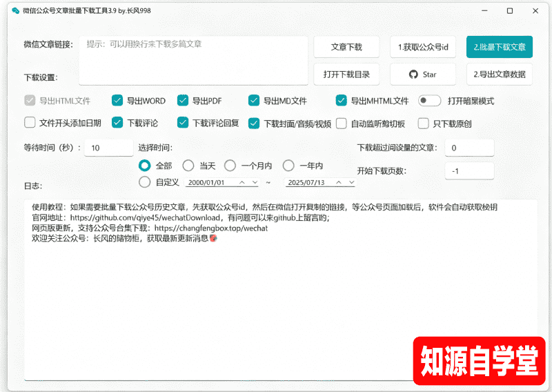This screenshot has width=552, height=392.
Task: Decrease start date with down arrow
Action: [255, 182]
